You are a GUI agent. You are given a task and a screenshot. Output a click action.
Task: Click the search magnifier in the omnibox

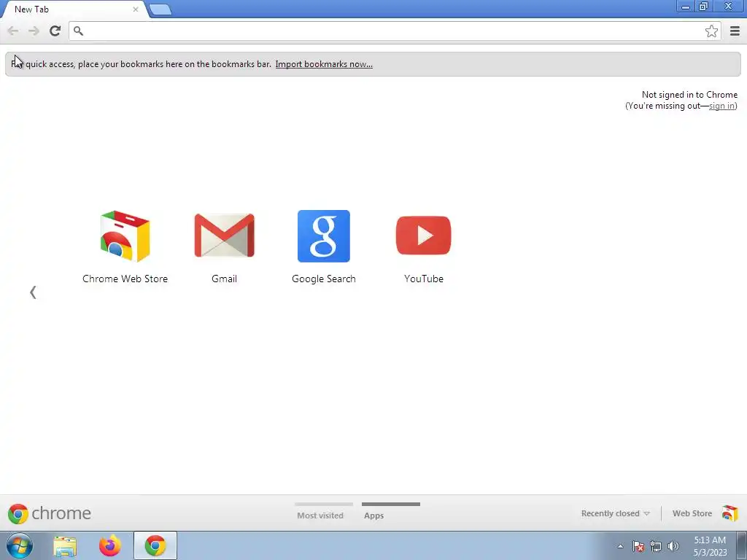pyautogui.click(x=79, y=31)
